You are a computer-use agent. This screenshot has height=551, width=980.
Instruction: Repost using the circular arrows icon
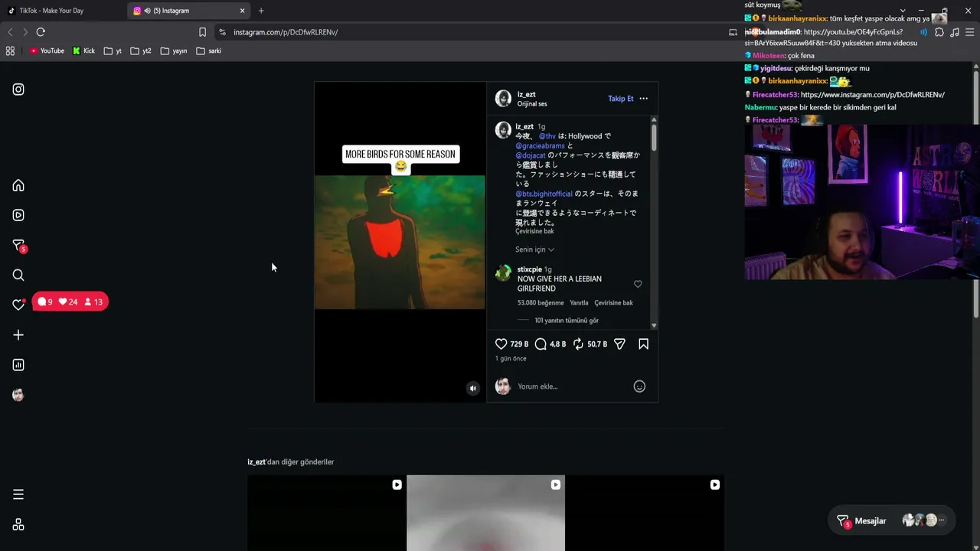[x=578, y=344]
